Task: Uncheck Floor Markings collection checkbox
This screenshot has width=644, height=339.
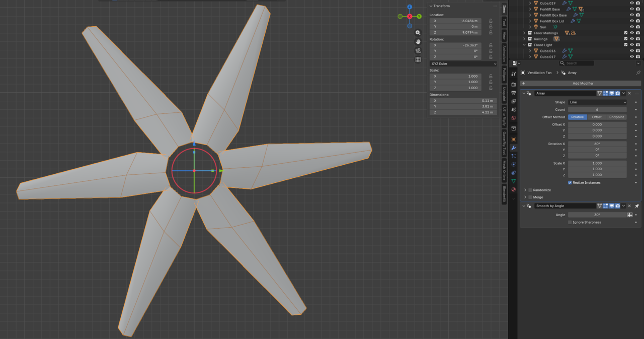Action: pos(626,33)
